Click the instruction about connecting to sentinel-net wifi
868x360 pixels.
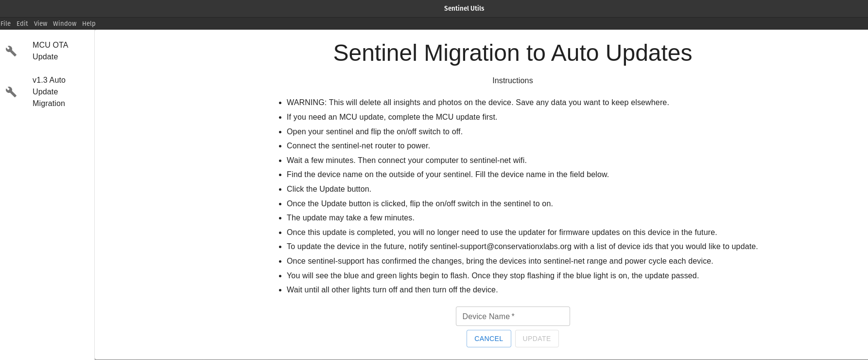click(x=406, y=161)
